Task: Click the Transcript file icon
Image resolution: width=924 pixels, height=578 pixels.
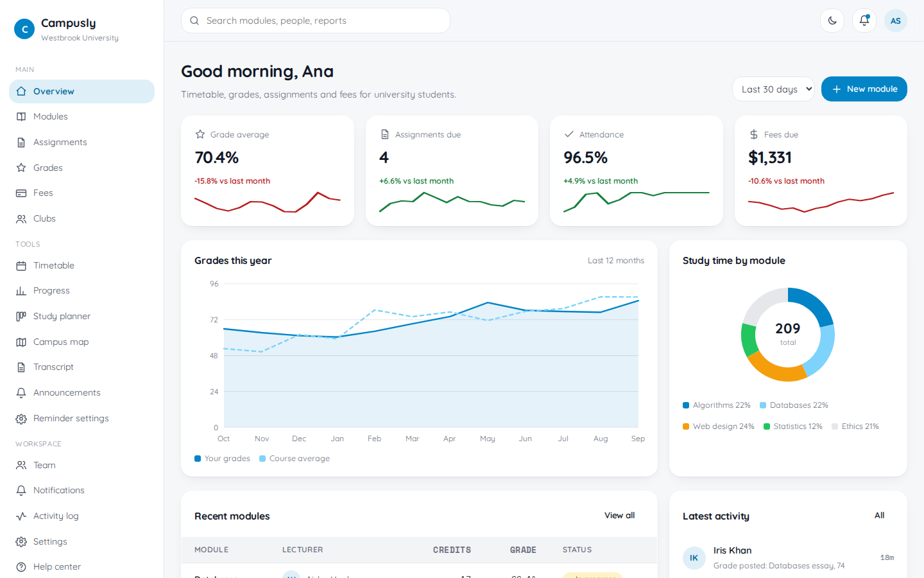Action: pyautogui.click(x=21, y=367)
